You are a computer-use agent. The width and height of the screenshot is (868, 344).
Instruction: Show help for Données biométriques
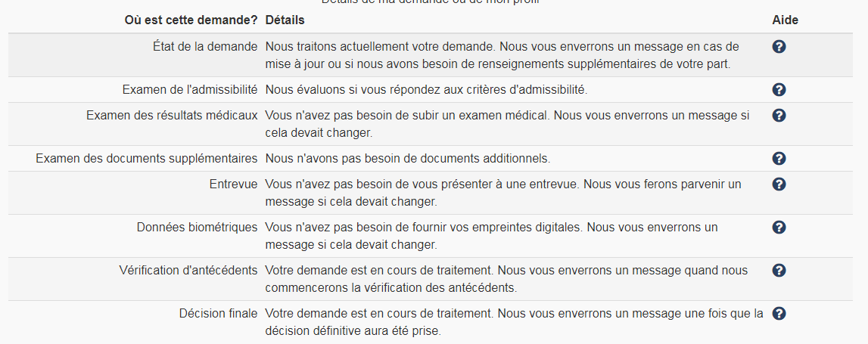tap(779, 228)
